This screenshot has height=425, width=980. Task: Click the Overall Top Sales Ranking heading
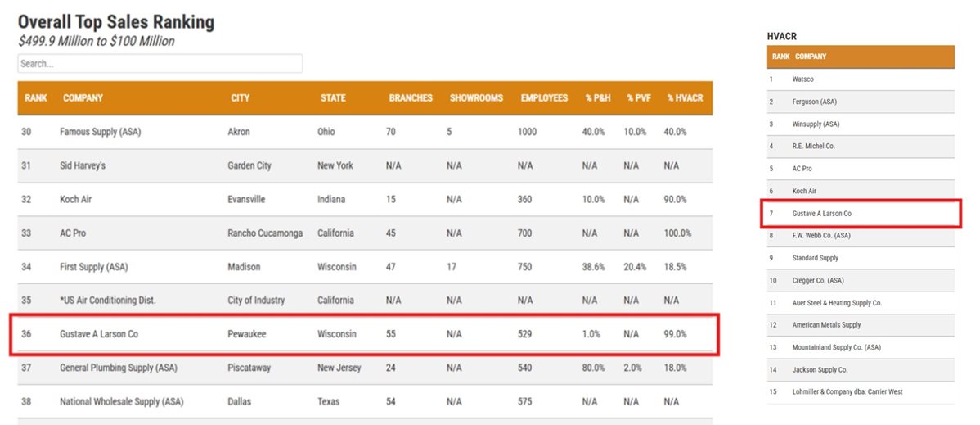point(116,23)
